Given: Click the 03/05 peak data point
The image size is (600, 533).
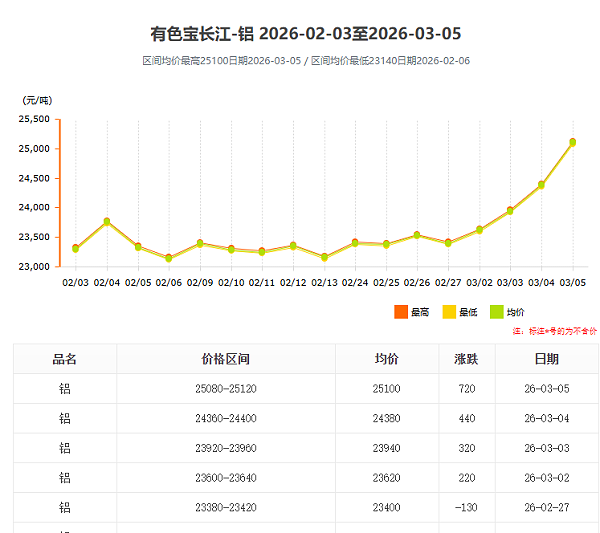Looking at the screenshot, I should click(572, 142).
